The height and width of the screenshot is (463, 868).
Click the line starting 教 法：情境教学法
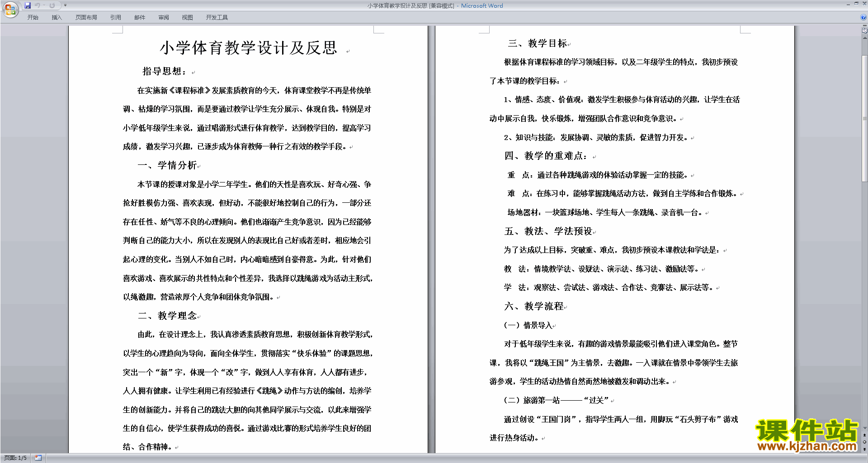(602, 269)
